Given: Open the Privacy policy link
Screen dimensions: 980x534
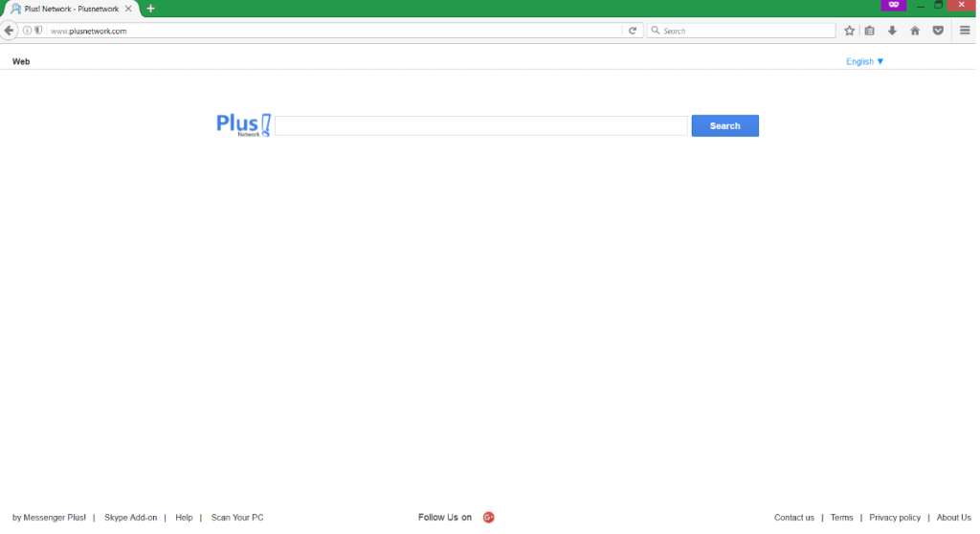Looking at the screenshot, I should (x=894, y=518).
